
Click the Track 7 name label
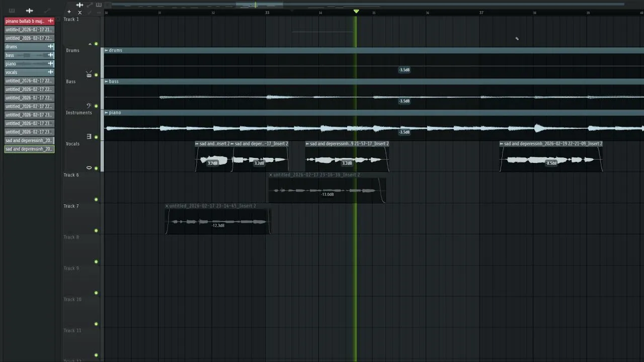(x=71, y=206)
